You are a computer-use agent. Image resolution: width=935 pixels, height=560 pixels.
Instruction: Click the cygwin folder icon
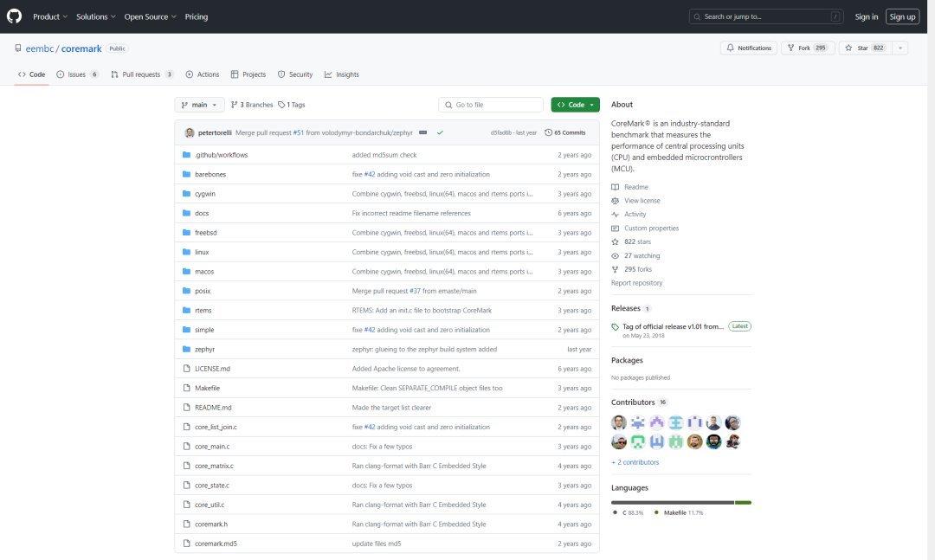click(187, 194)
